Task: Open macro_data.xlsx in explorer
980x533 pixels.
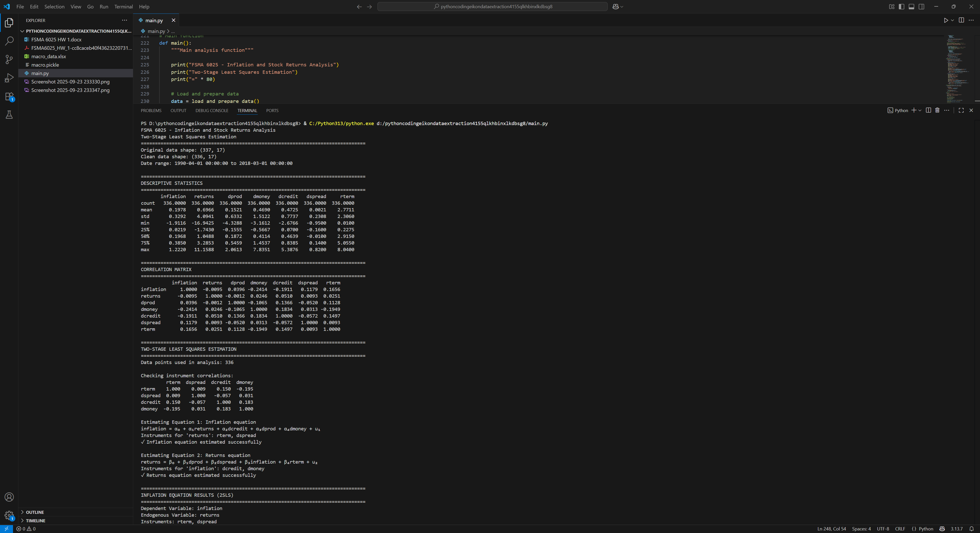Action: pyautogui.click(x=76, y=56)
